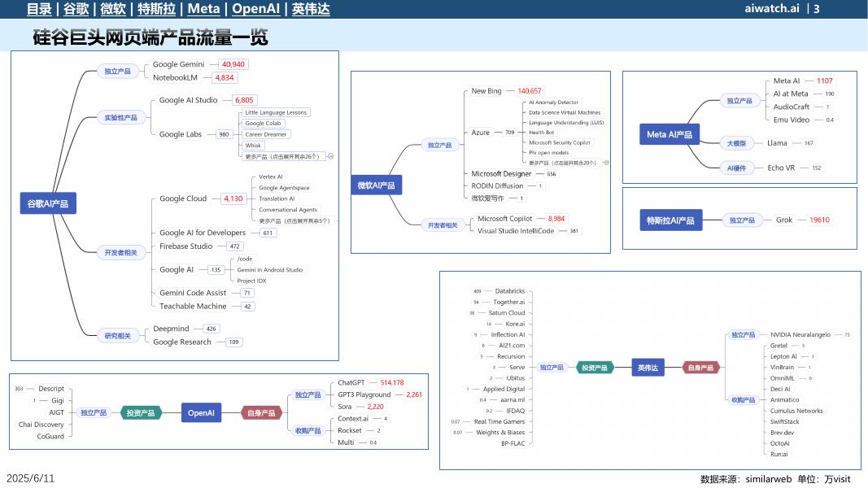The image size is (868, 488).
Task: Click the aiwatch.ai site label
Action: (772, 8)
